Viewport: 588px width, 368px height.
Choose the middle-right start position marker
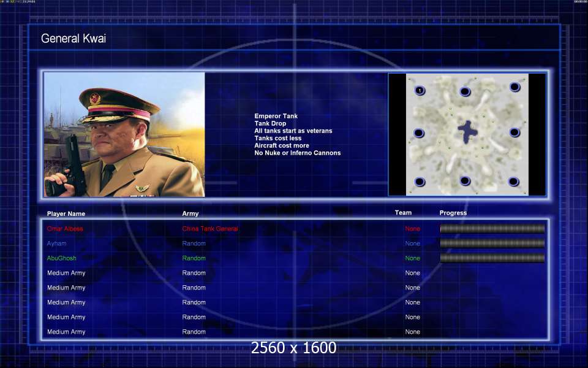pos(515,132)
